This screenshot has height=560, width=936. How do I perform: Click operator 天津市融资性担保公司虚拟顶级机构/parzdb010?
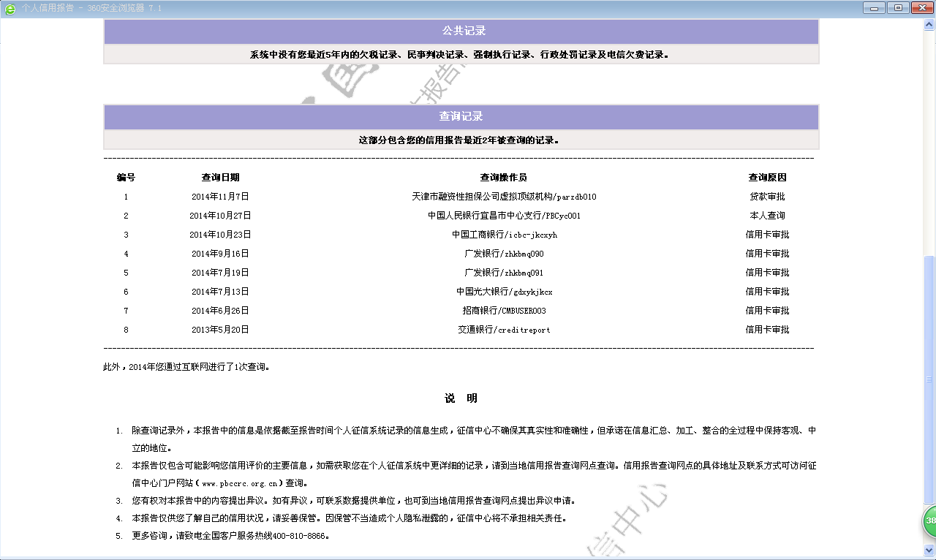(x=505, y=197)
